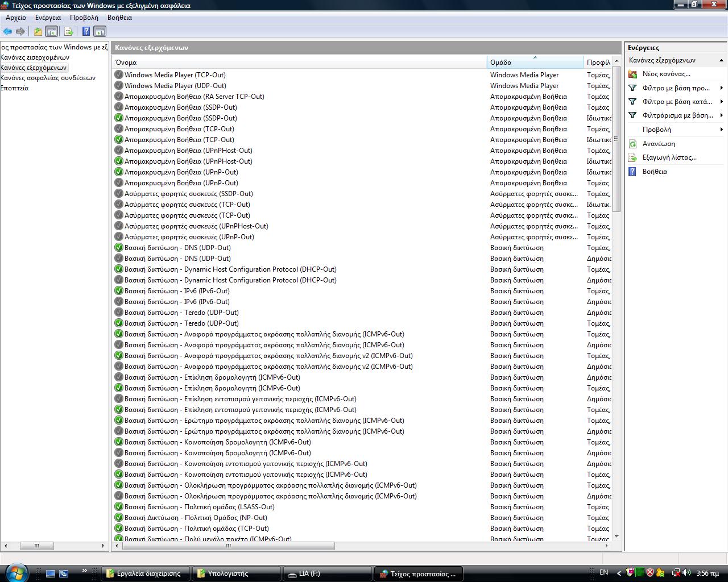Screen dimensions: 728x582
Task: Select the Windows Media Player (TCP-Out) rule name
Action: [175, 74]
